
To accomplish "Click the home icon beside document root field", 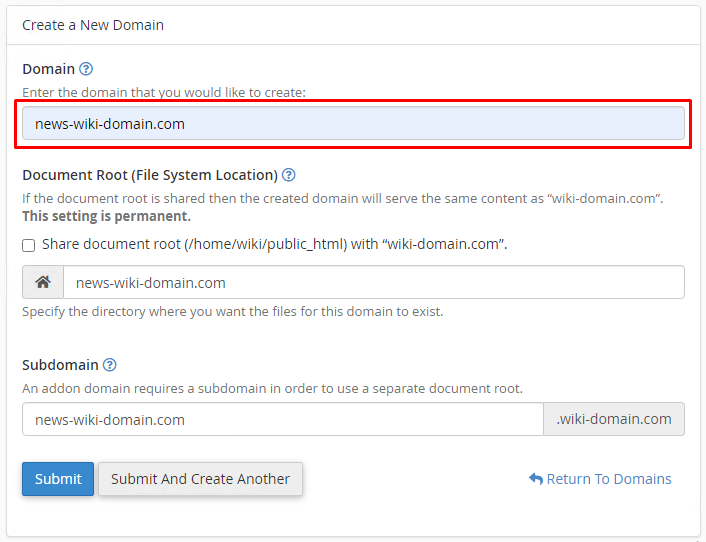I will coord(43,283).
